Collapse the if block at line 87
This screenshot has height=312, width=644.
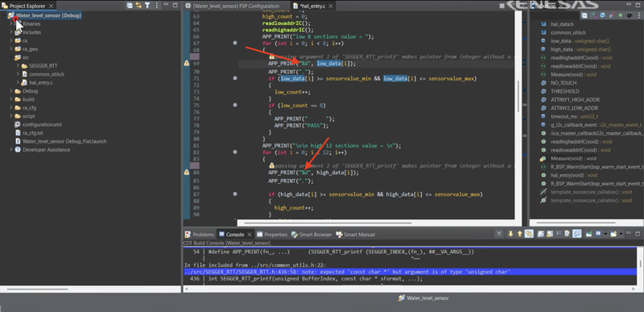pos(235,194)
